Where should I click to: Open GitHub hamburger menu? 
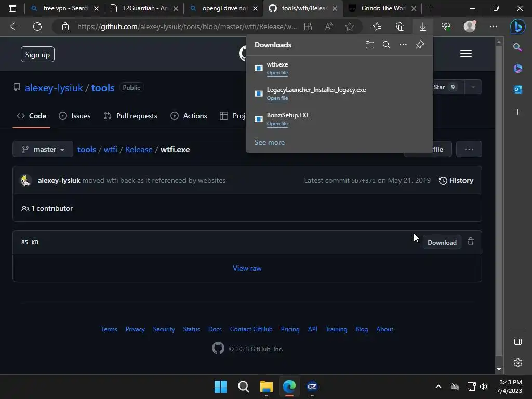coord(466,54)
